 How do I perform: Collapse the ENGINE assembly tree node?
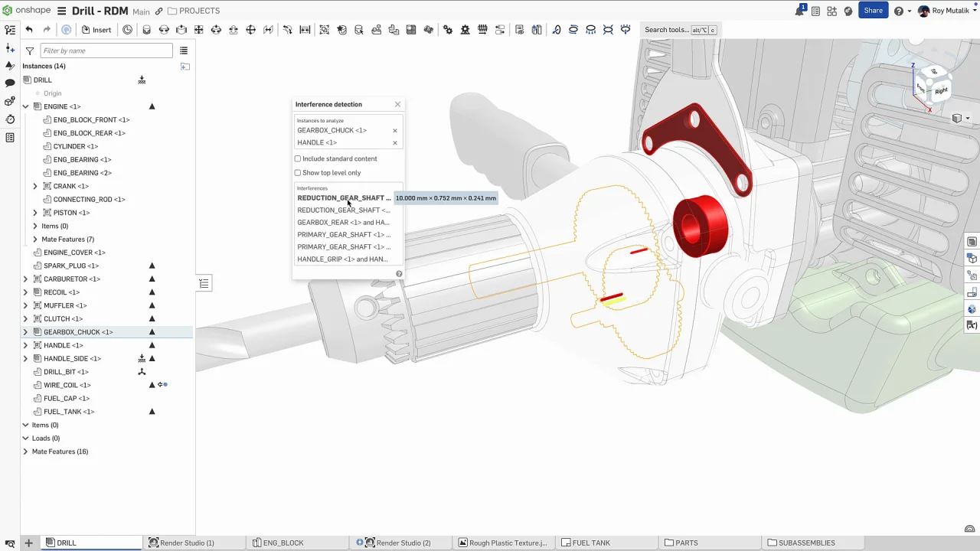point(25,106)
